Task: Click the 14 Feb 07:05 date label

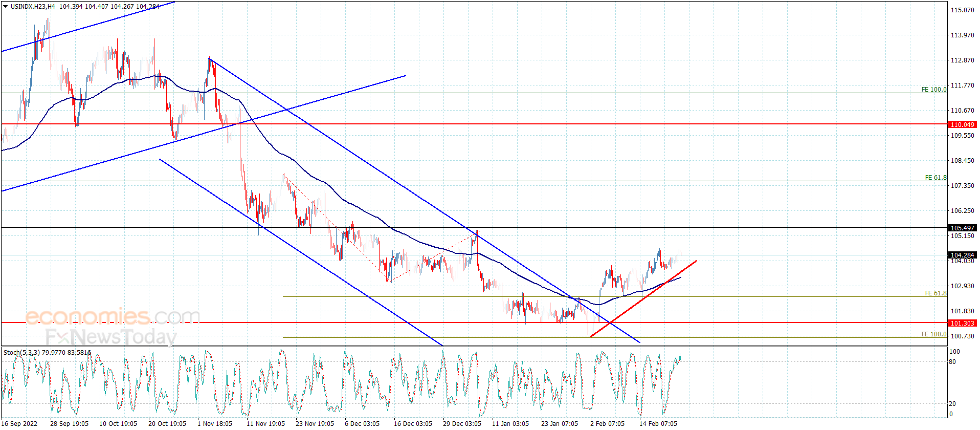Action: [658, 423]
